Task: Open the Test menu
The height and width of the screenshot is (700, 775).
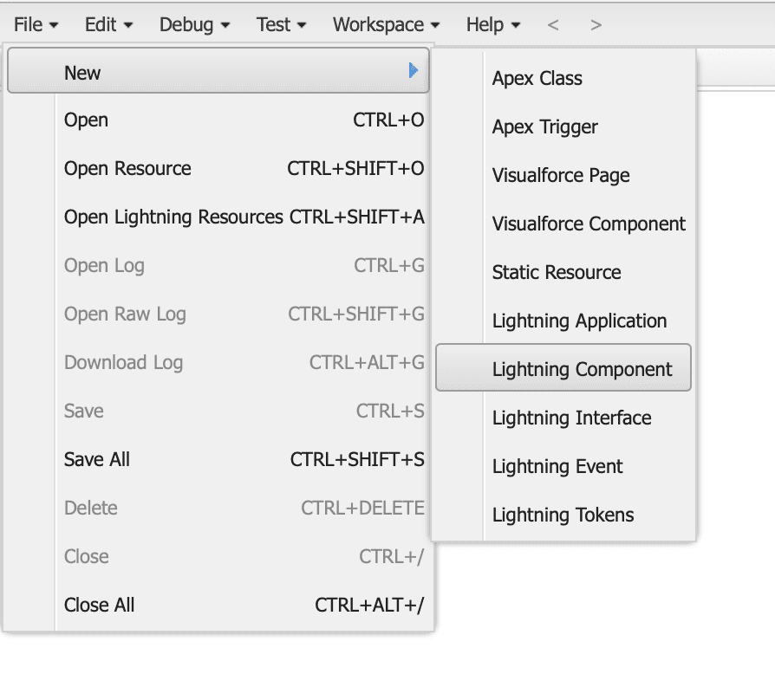Action: click(281, 25)
